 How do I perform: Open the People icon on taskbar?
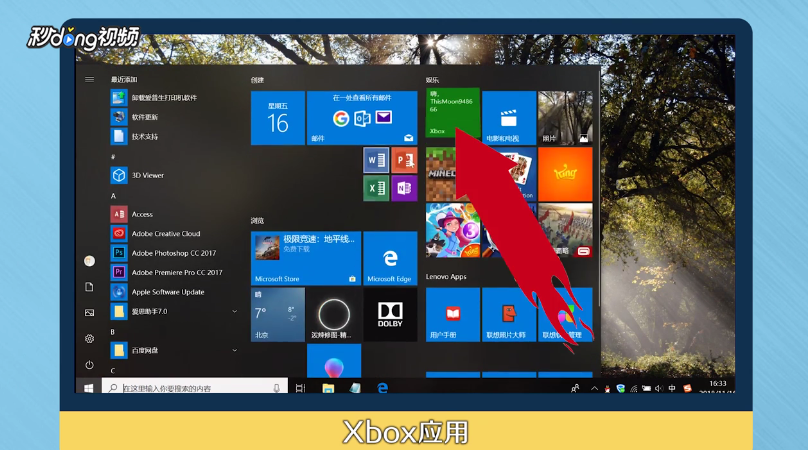click(575, 388)
